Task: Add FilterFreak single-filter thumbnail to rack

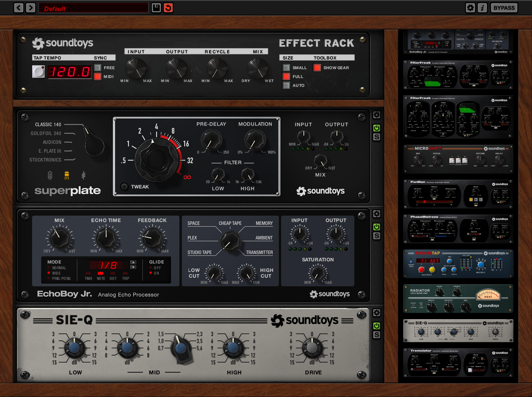Action: click(x=458, y=75)
